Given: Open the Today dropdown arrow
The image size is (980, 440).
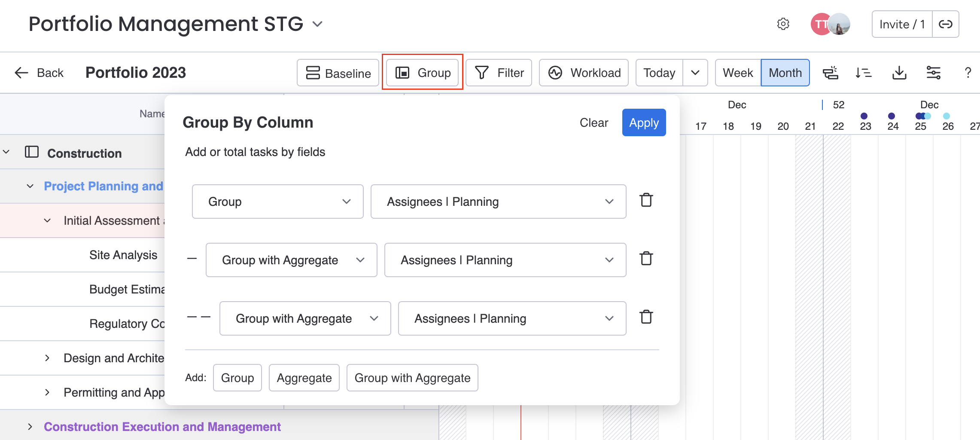Looking at the screenshot, I should click(695, 73).
